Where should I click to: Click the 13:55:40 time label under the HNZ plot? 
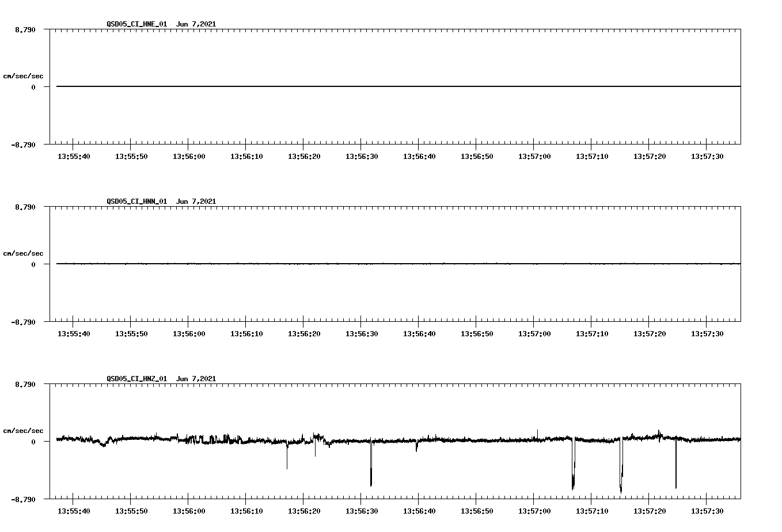(x=74, y=511)
